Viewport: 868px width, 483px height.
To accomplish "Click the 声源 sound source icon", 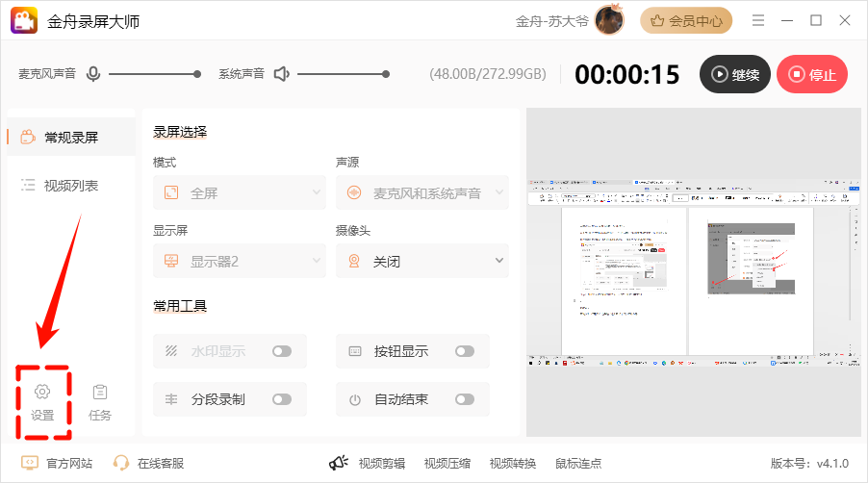I will point(354,192).
